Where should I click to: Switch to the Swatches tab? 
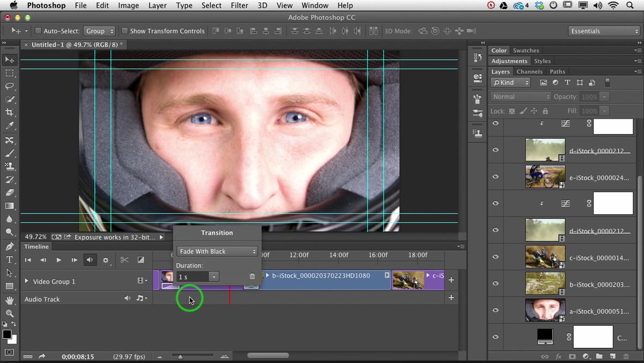526,50
